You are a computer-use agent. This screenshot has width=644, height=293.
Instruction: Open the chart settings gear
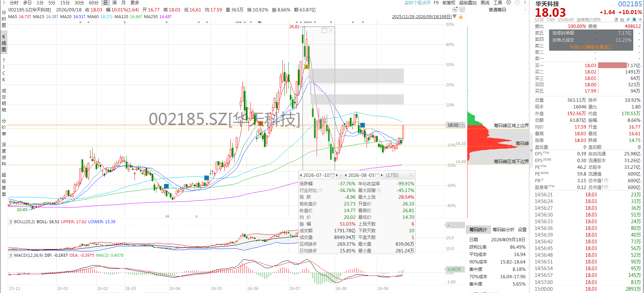508,2
